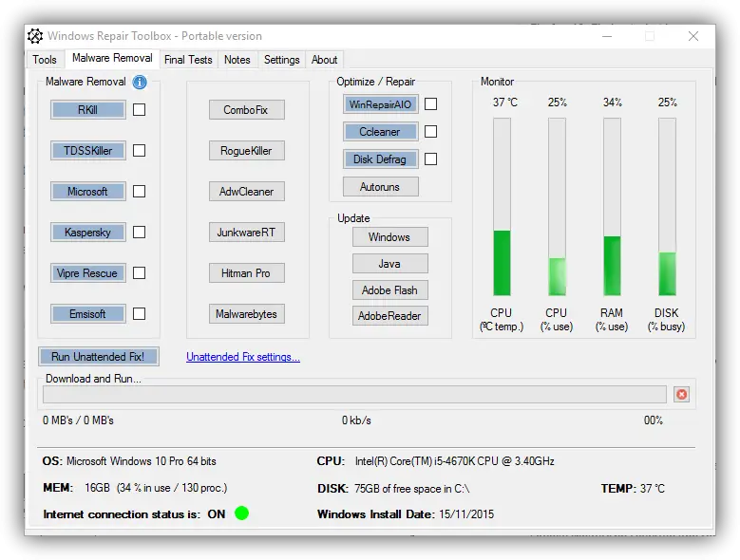Enable the RKill checkbox

click(140, 110)
